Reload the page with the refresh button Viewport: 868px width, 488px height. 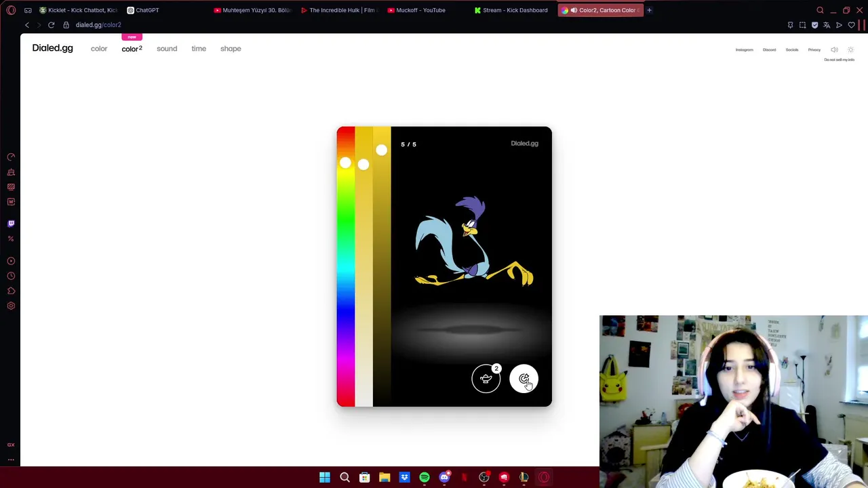(x=51, y=25)
